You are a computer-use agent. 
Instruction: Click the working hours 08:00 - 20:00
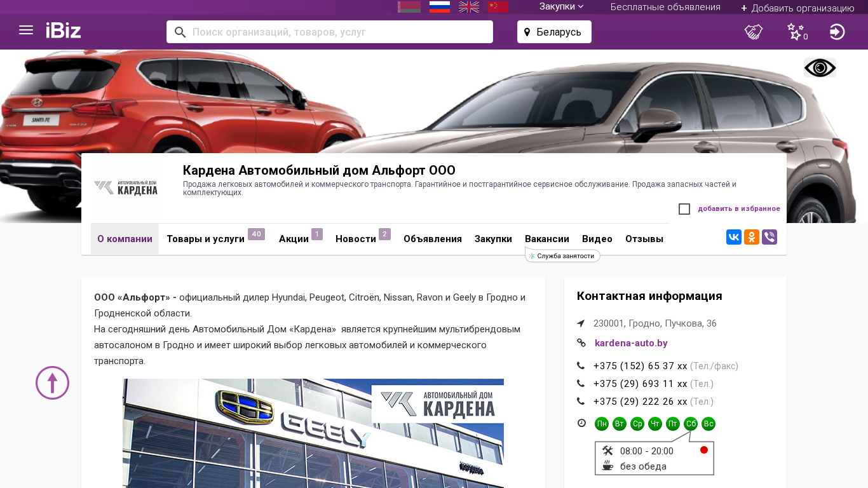click(x=647, y=451)
